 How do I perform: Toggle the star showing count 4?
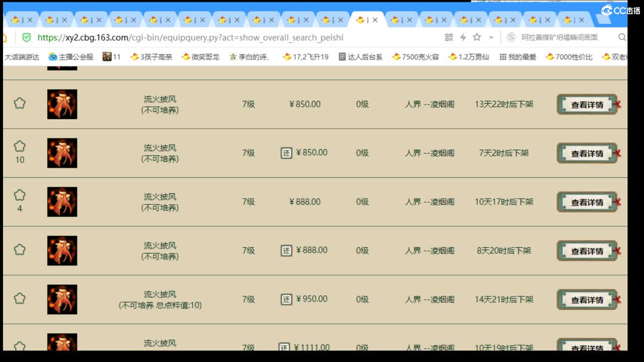tap(20, 195)
